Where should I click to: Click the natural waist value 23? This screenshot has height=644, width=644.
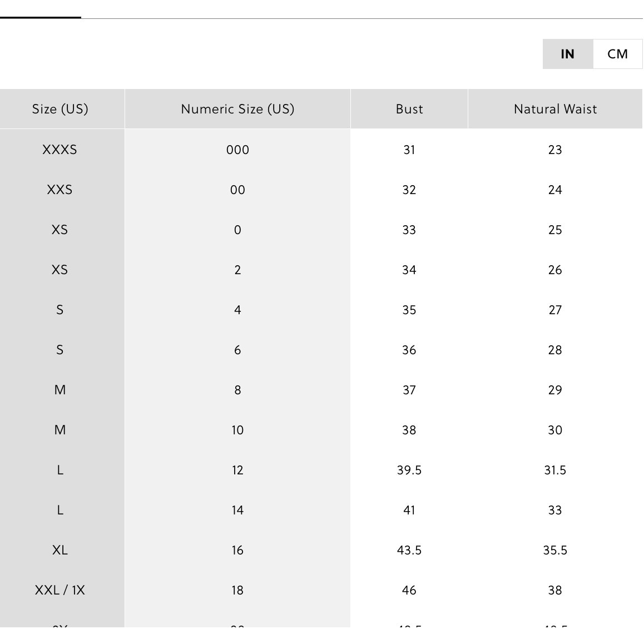pos(555,150)
